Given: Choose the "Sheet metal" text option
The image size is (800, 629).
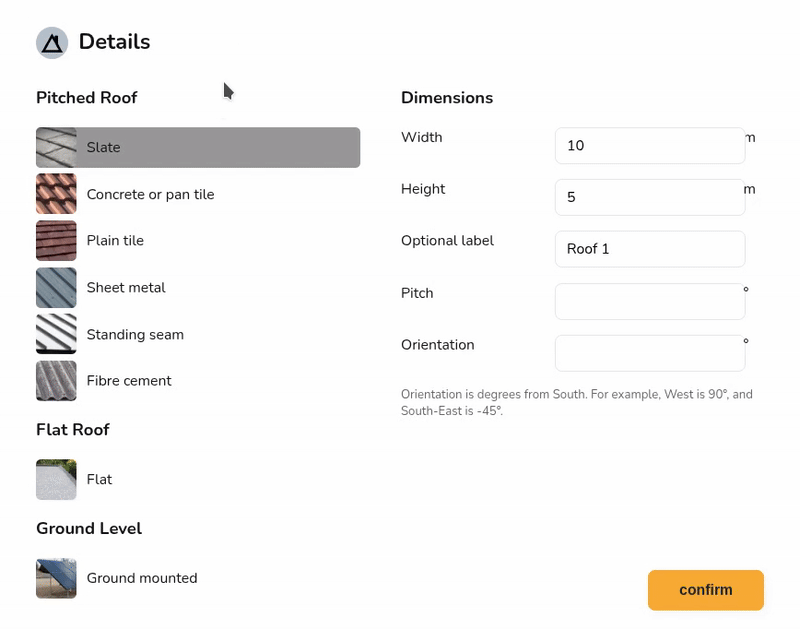Looking at the screenshot, I should click(x=126, y=288).
